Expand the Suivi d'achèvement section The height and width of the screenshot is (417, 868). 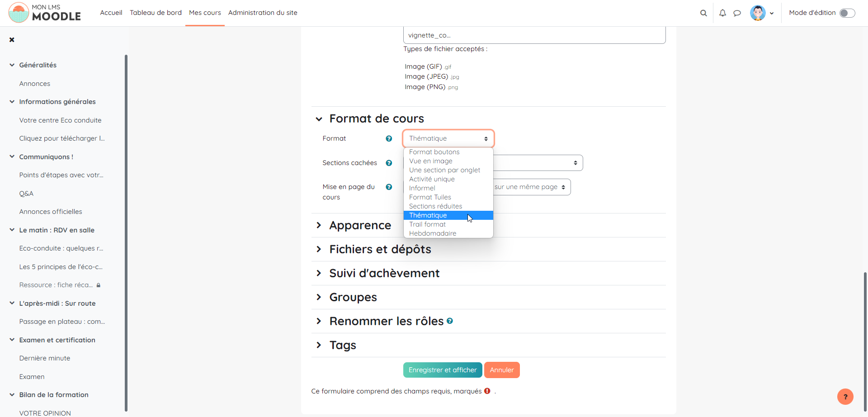[x=384, y=273]
